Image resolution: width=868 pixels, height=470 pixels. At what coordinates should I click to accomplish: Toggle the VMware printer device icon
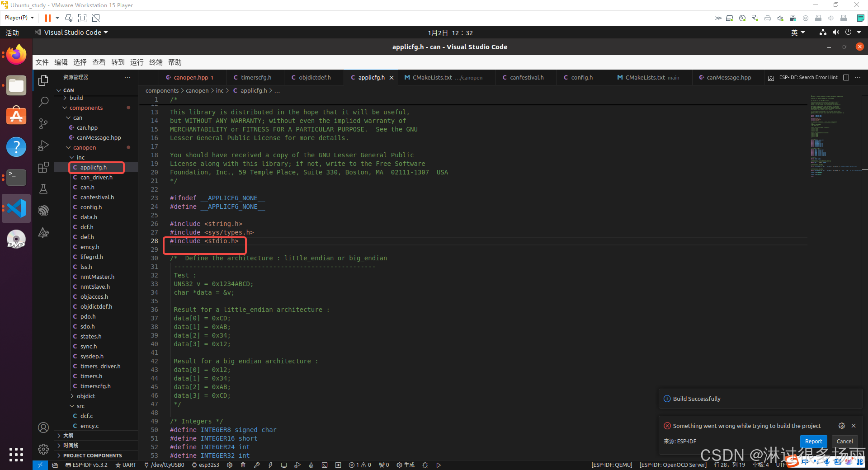768,19
